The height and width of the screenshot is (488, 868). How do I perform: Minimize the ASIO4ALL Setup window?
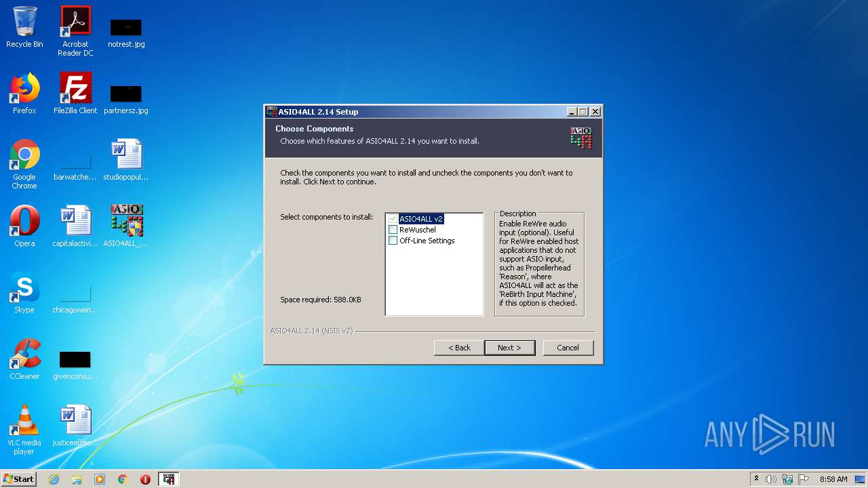571,112
